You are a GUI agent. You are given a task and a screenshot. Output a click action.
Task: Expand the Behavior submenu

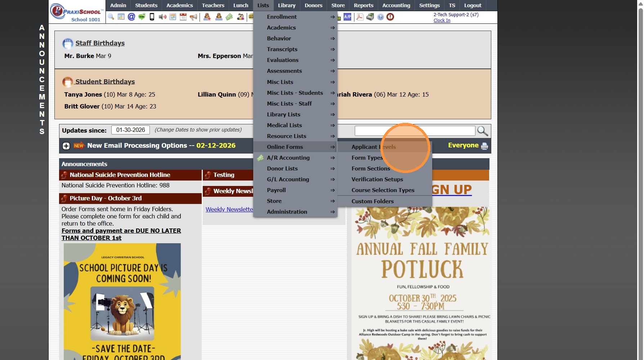[x=295, y=39]
